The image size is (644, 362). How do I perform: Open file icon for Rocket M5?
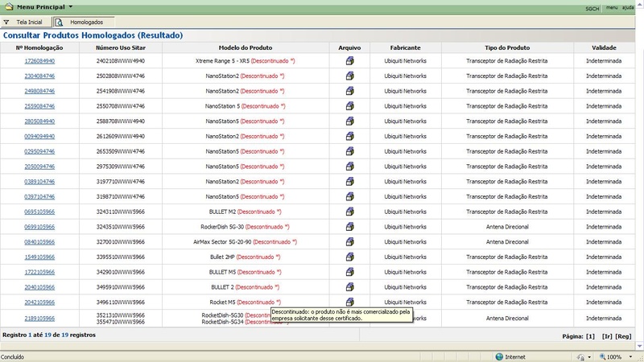[x=349, y=302]
